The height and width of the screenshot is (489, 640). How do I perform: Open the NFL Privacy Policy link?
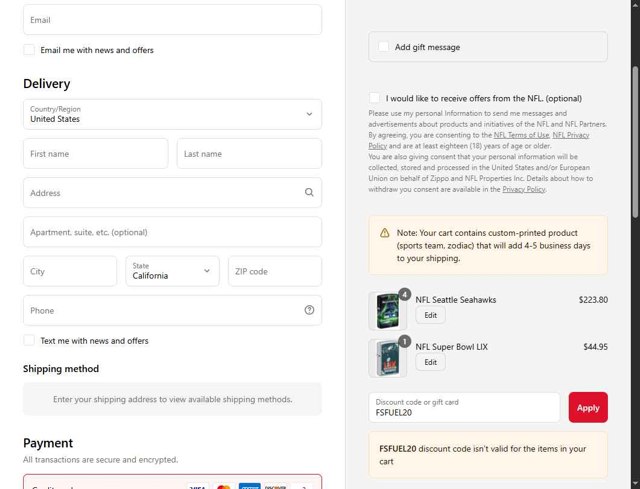coord(571,135)
